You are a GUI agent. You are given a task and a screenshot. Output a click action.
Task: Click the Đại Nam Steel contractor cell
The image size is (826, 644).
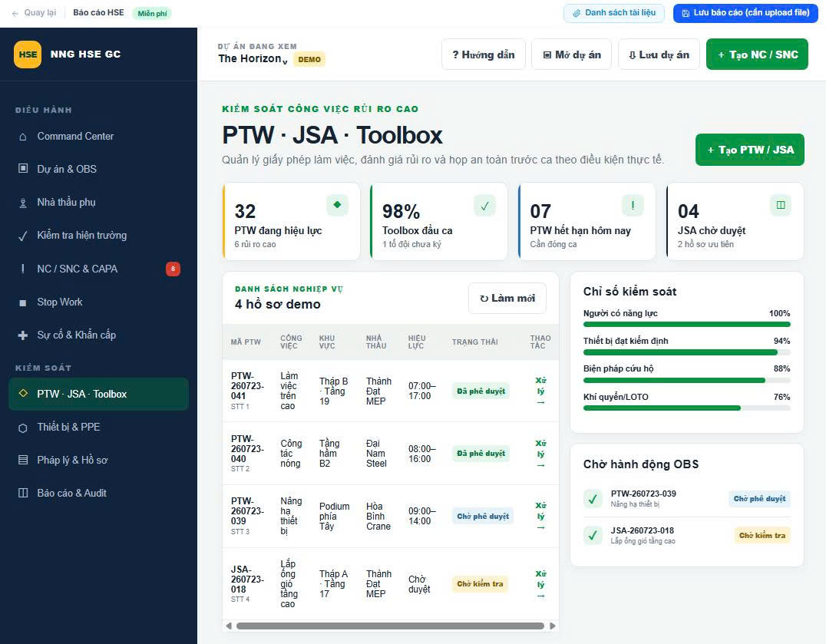(x=377, y=454)
